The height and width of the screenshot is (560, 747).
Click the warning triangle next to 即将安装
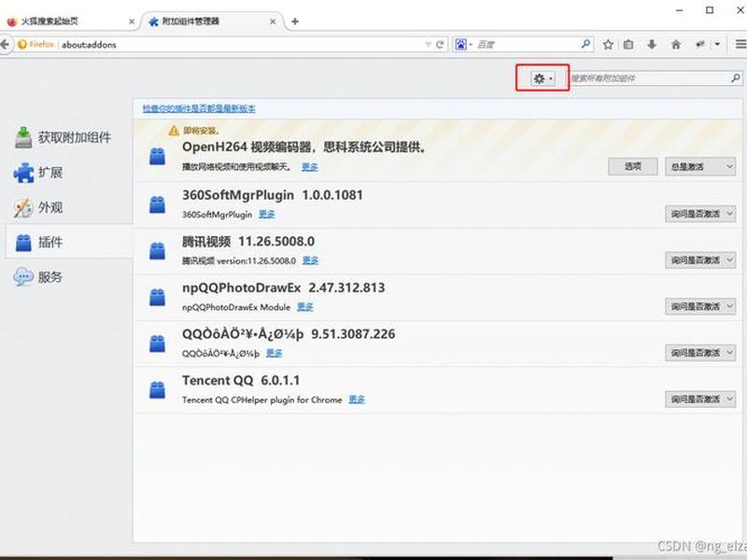point(174,131)
